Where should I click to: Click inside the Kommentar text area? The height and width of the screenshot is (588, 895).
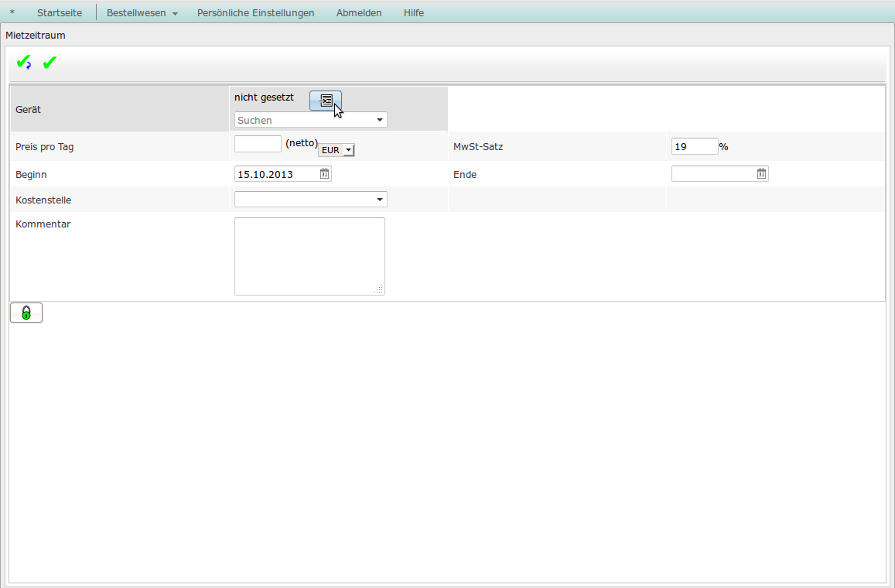(309, 256)
